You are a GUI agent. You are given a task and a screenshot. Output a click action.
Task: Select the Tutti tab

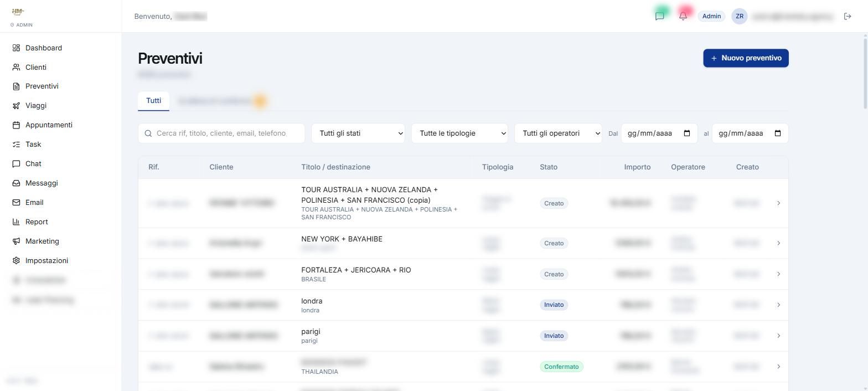pyautogui.click(x=153, y=101)
